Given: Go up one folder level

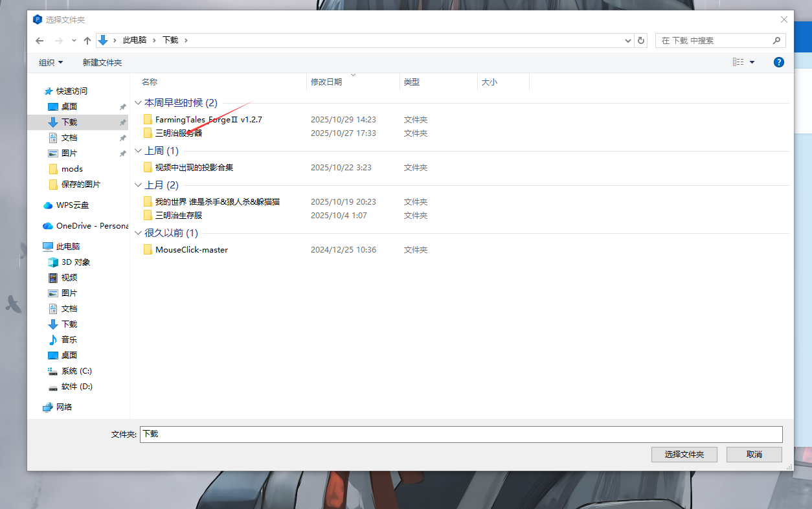Looking at the screenshot, I should click(x=87, y=40).
